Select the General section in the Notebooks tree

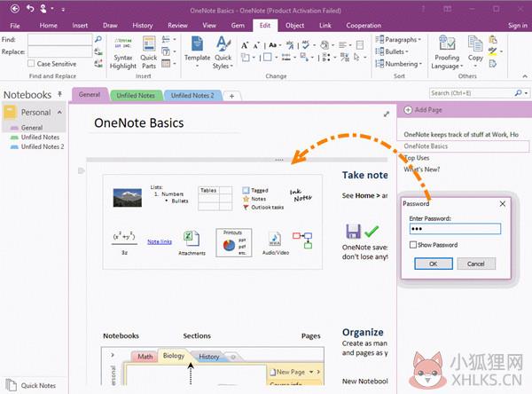(32, 128)
